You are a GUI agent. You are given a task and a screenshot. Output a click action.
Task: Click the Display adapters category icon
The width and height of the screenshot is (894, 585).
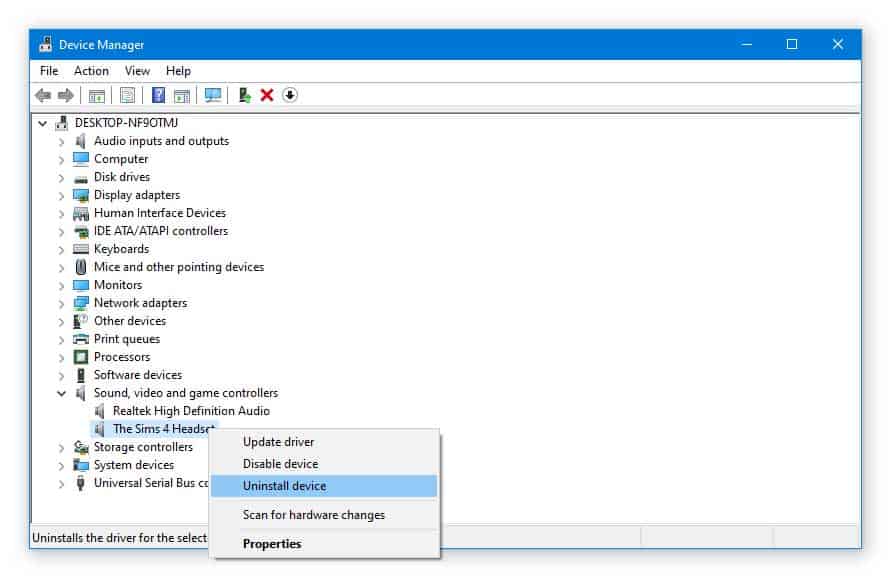click(x=81, y=196)
